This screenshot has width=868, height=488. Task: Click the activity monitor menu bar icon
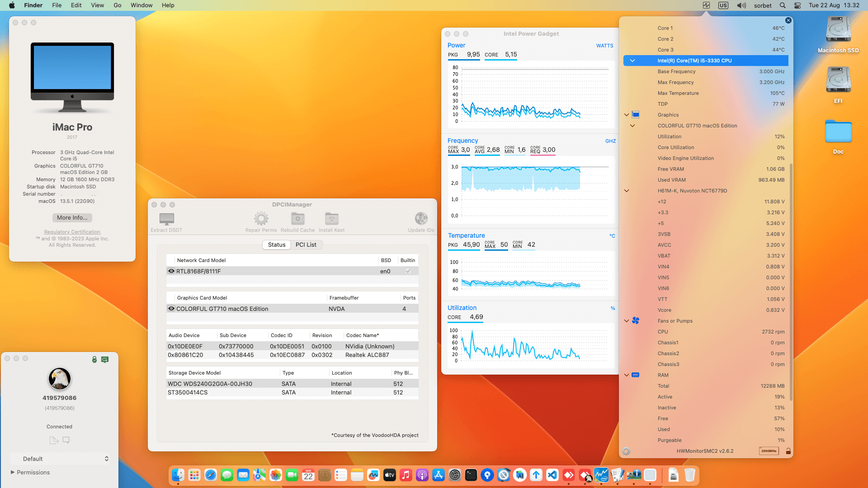pyautogui.click(x=706, y=5)
